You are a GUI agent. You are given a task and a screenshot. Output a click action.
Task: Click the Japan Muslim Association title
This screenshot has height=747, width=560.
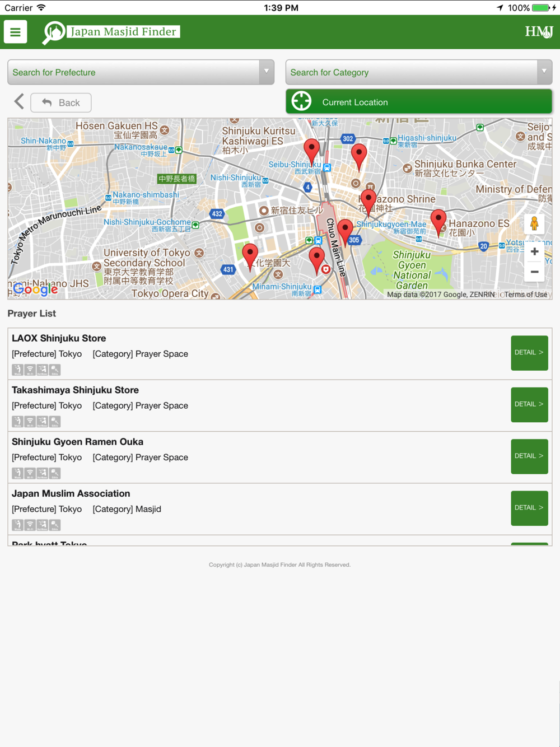coord(71,493)
